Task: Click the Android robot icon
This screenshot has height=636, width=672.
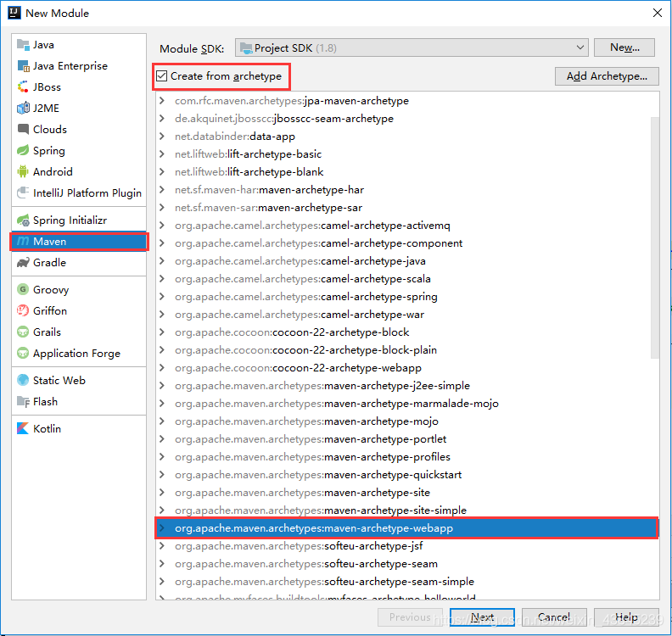Action: tap(23, 171)
